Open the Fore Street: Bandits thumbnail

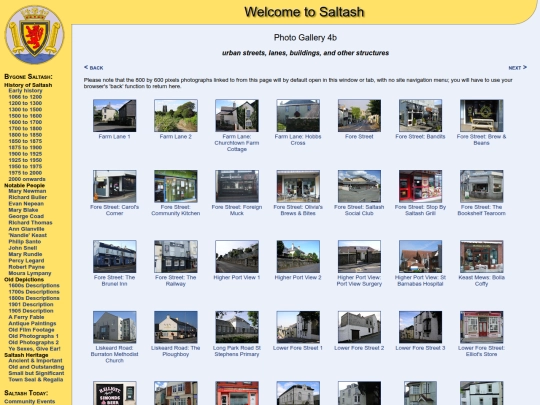[x=420, y=116]
